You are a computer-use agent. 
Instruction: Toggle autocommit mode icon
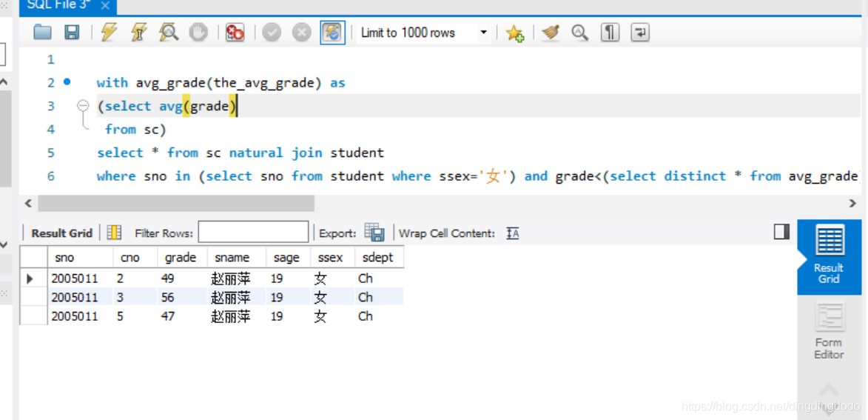coord(333,33)
